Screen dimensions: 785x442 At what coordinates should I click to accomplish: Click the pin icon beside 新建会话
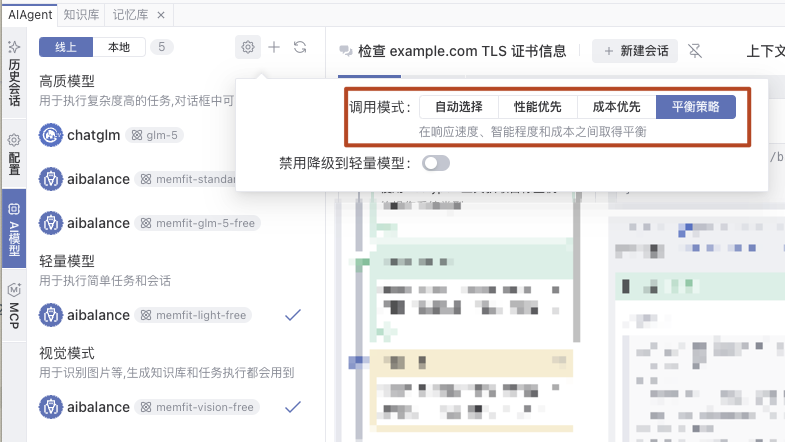[696, 51]
